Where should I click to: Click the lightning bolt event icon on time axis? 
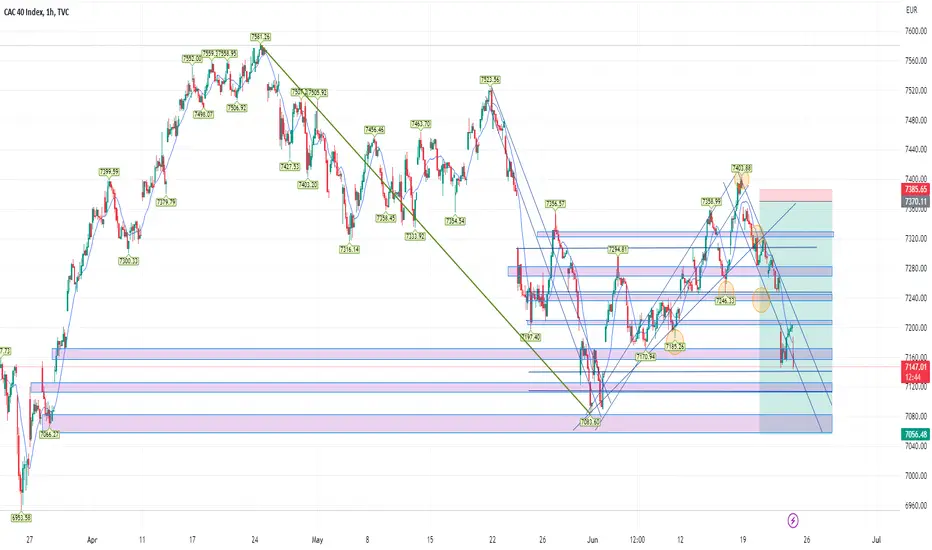pyautogui.click(x=792, y=521)
